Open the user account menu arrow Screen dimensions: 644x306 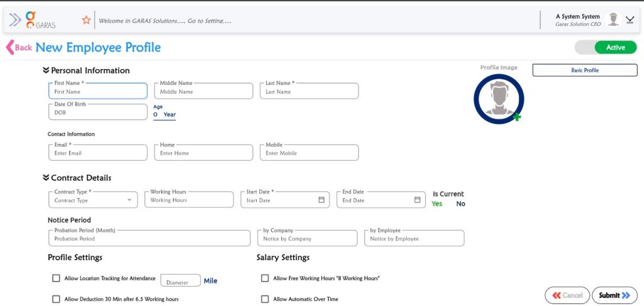click(630, 20)
